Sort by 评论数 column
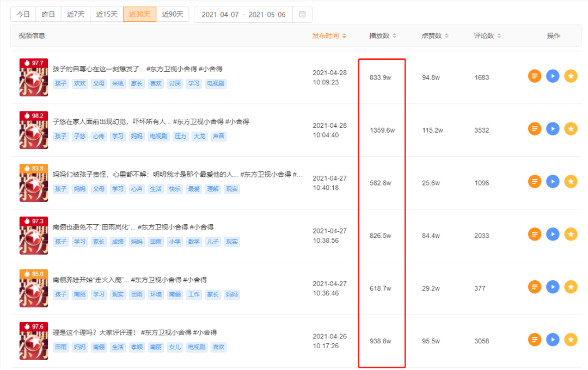Screen dimensions: 588x370 click(487, 35)
